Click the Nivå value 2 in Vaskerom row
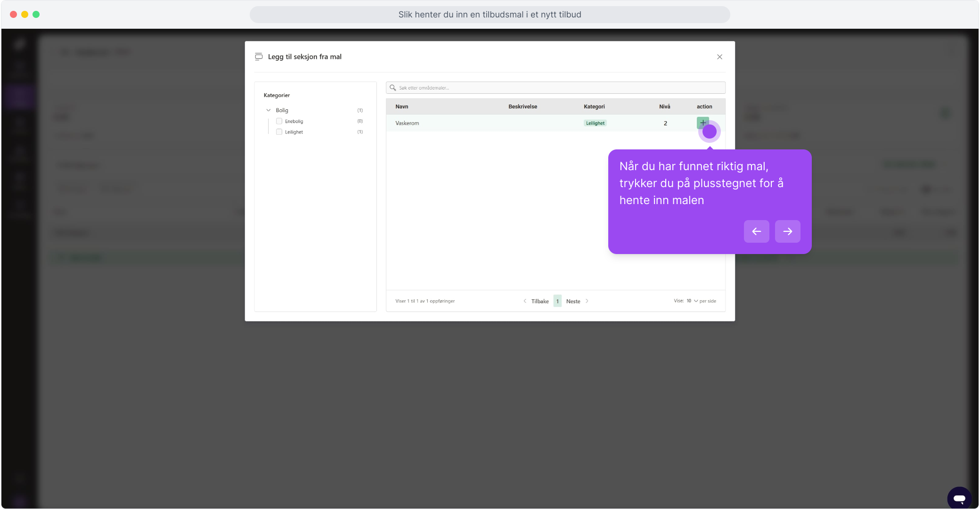The height and width of the screenshot is (509, 980). [665, 123]
